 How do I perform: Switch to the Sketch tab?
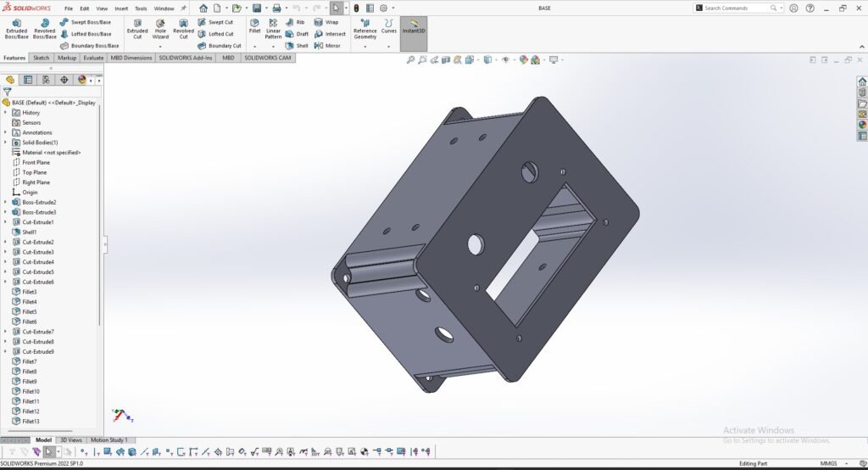[41, 58]
